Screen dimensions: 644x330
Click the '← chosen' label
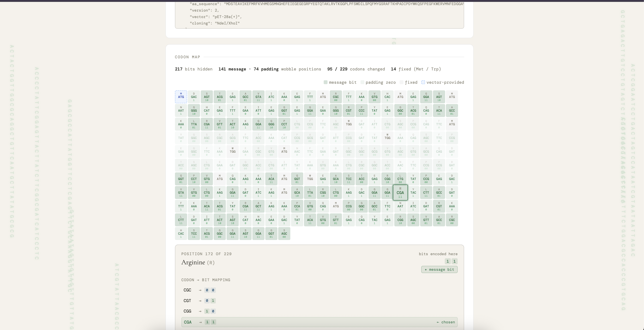coord(446,322)
